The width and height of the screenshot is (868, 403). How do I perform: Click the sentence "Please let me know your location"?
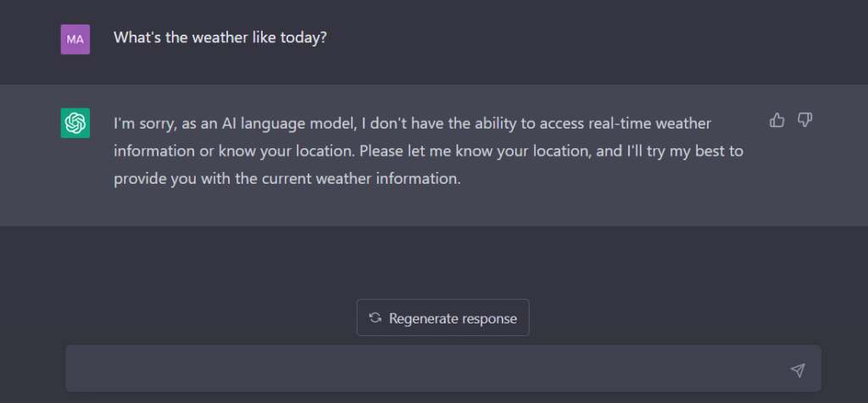[473, 151]
